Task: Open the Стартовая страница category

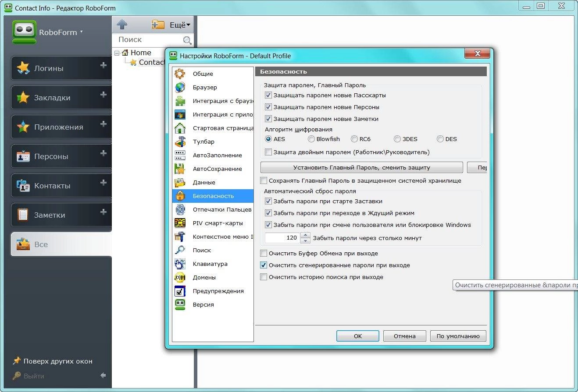Action: pyautogui.click(x=213, y=128)
